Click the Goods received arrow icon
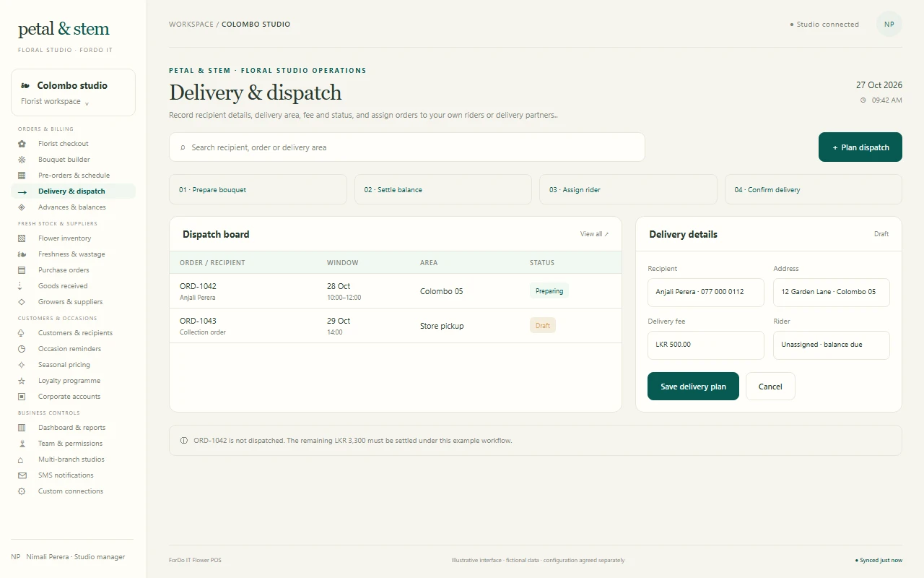This screenshot has height=578, width=924. (x=22, y=286)
